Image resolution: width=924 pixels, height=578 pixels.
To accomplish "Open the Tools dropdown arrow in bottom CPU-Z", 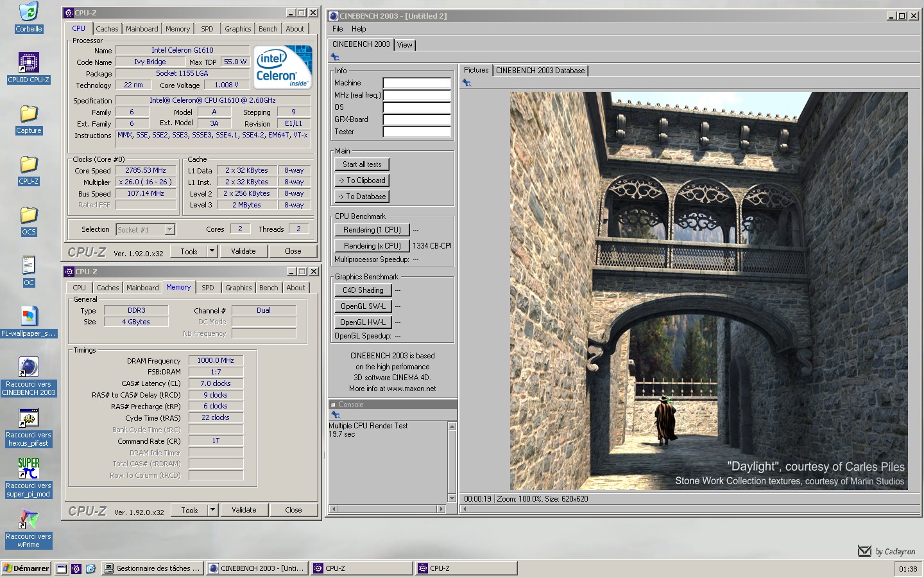I will [213, 510].
